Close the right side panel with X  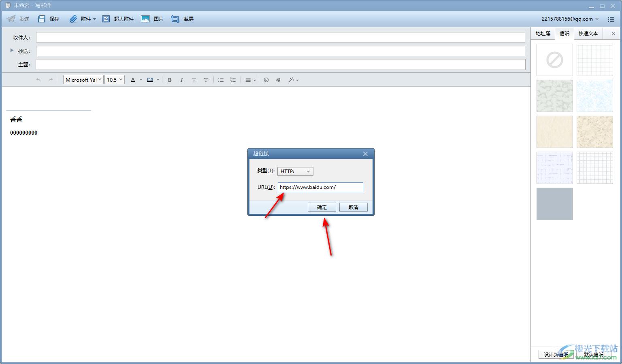coord(613,34)
